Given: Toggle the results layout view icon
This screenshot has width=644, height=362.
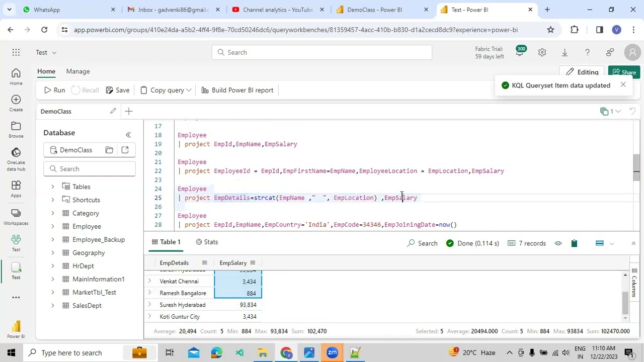Looking at the screenshot, I should [599, 243].
